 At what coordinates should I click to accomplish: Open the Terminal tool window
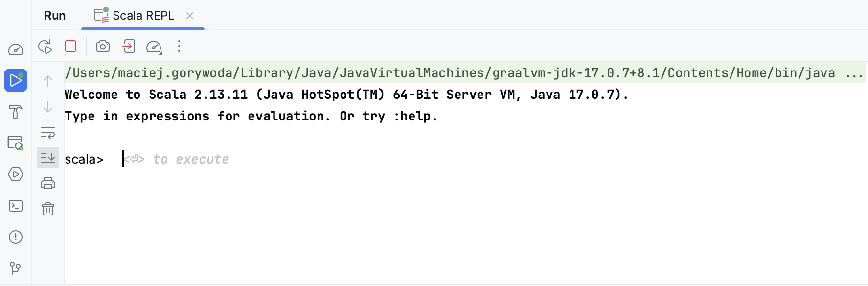(x=15, y=206)
